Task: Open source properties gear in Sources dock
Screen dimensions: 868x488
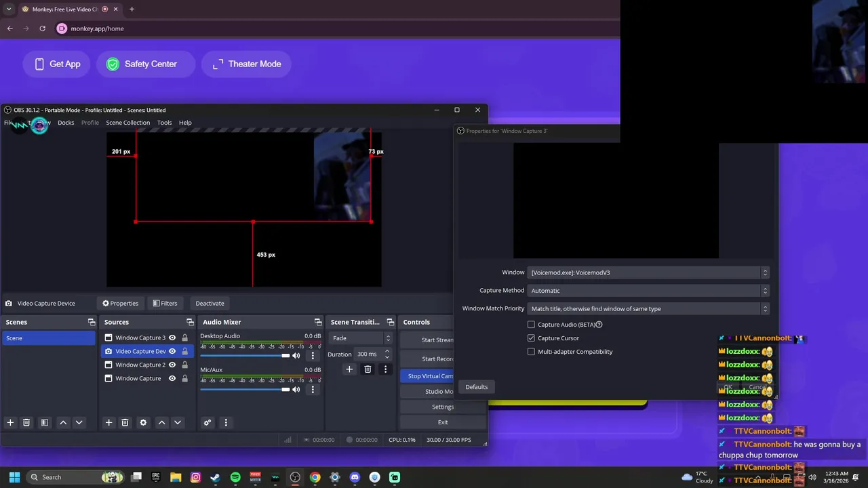Action: click(x=143, y=422)
